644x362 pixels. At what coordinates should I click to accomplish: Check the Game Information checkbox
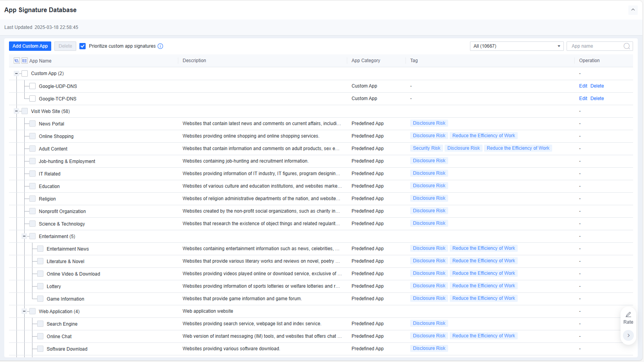tap(40, 299)
